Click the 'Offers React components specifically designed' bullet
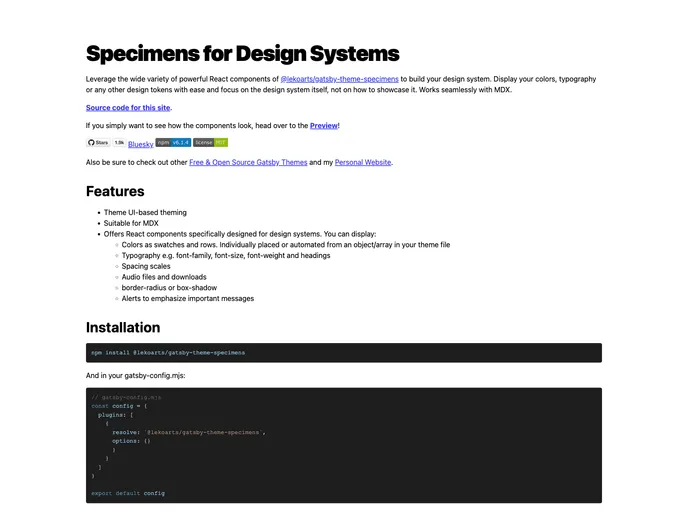This screenshot has height=512, width=688. (240, 234)
